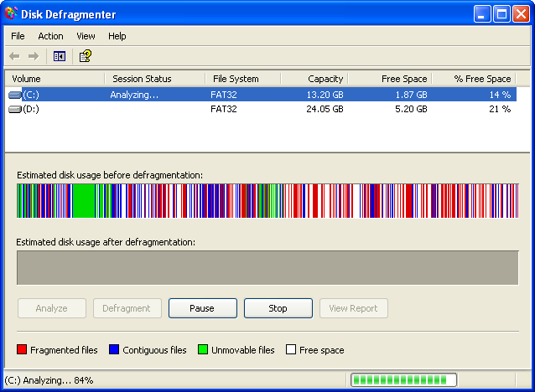Viewport: 535px width, 392px height.
Task: Open the Action menu
Action: point(50,36)
